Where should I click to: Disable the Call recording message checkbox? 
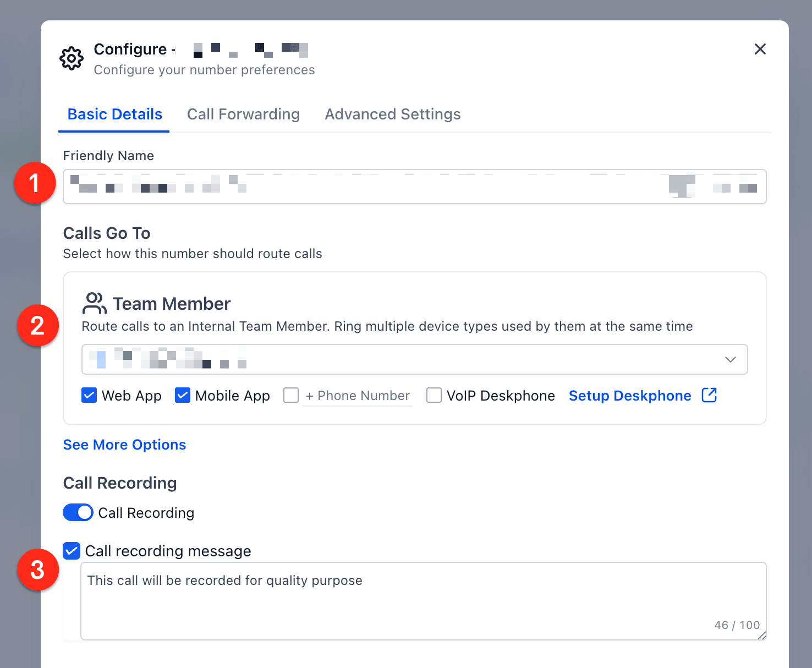[72, 551]
